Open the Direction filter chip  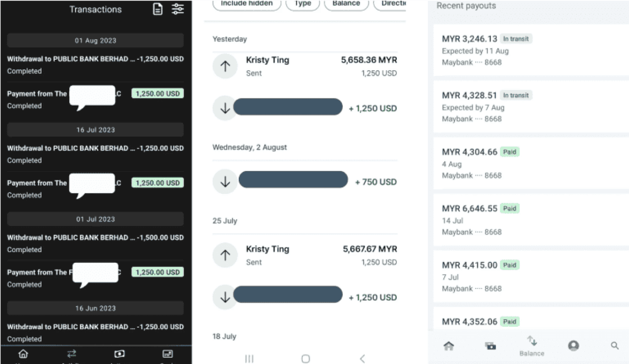pyautogui.click(x=391, y=4)
